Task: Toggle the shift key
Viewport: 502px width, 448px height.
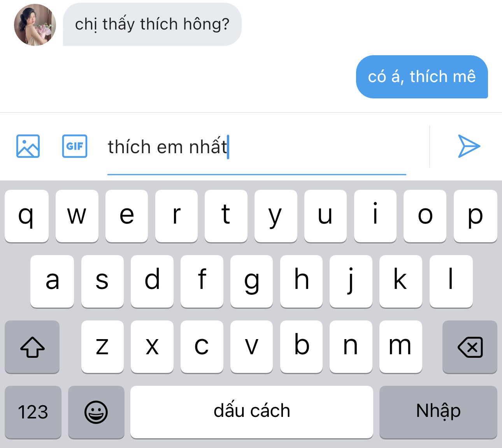Action: 32,347
